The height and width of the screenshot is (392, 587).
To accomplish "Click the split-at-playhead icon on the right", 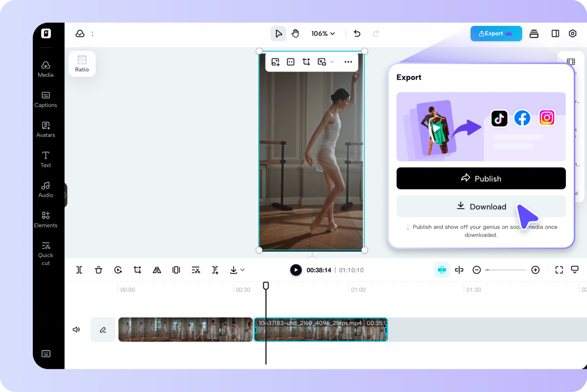I will [459, 270].
